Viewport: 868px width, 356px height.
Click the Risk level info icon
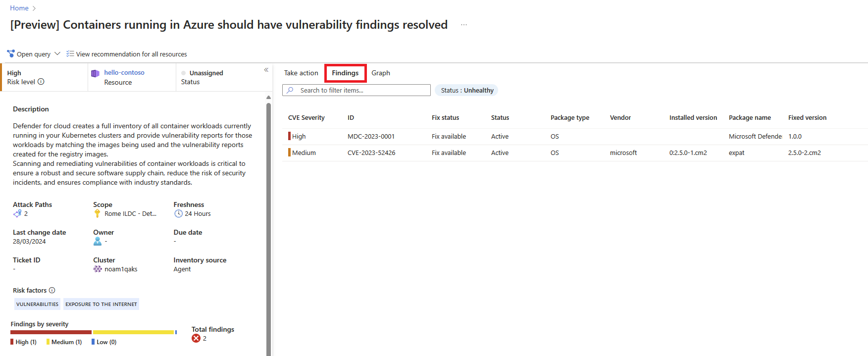click(41, 82)
